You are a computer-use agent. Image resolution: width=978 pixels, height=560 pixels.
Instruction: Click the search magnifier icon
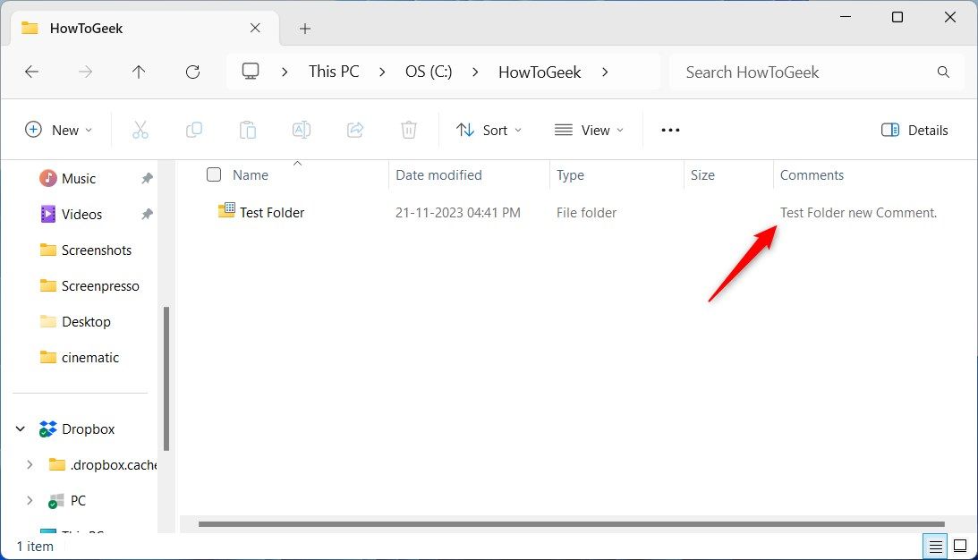point(943,72)
